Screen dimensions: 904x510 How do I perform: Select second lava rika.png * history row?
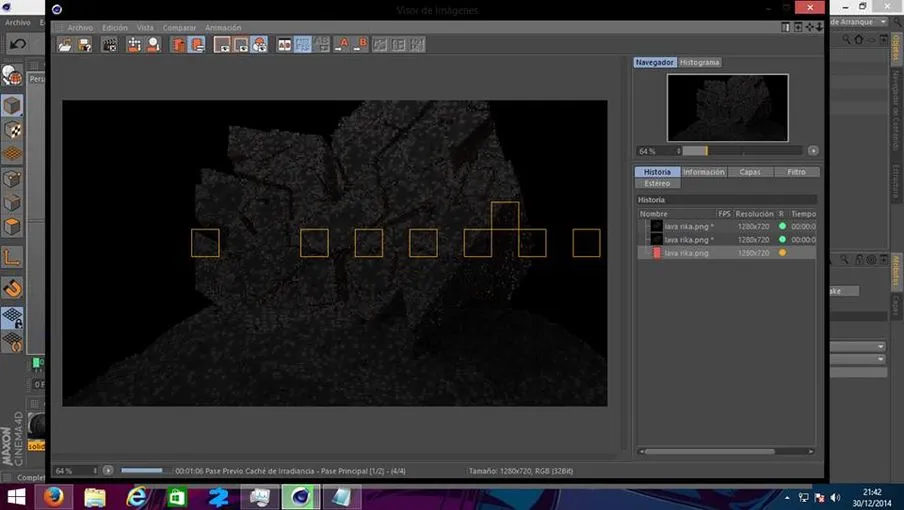726,240
